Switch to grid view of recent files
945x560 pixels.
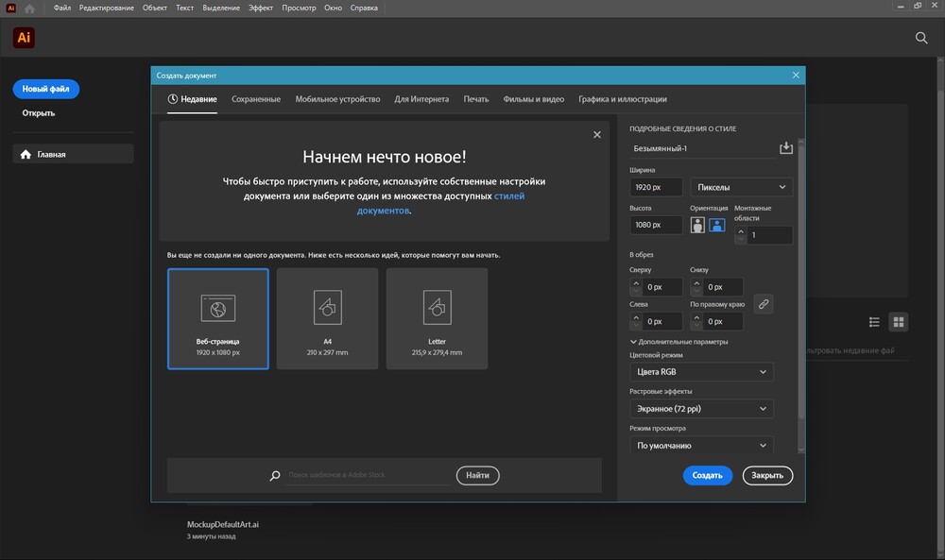click(x=899, y=322)
